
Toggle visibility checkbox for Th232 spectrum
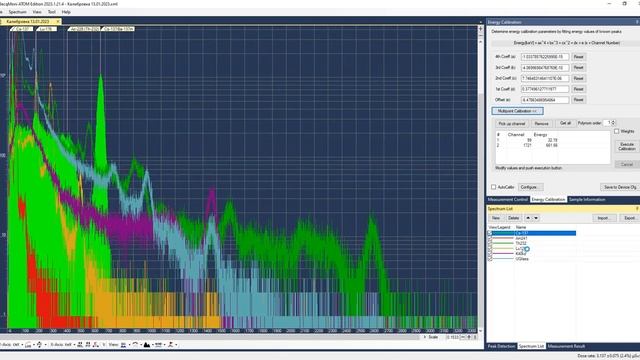tap(490, 243)
